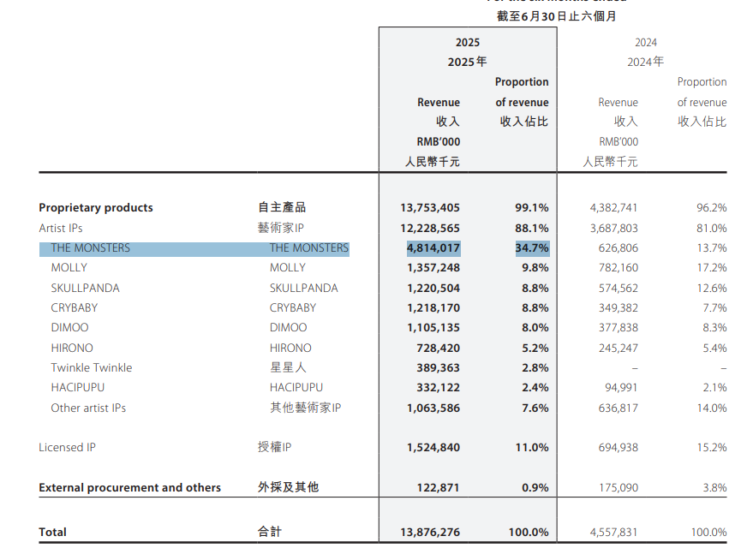This screenshot has width=753, height=560.
Task: Click the 2025年 column header
Action: (467, 62)
